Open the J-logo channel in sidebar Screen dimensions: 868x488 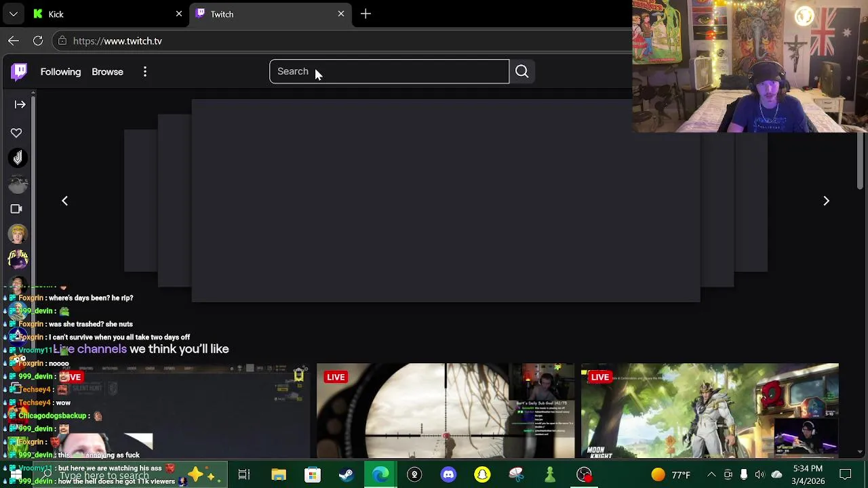click(18, 158)
